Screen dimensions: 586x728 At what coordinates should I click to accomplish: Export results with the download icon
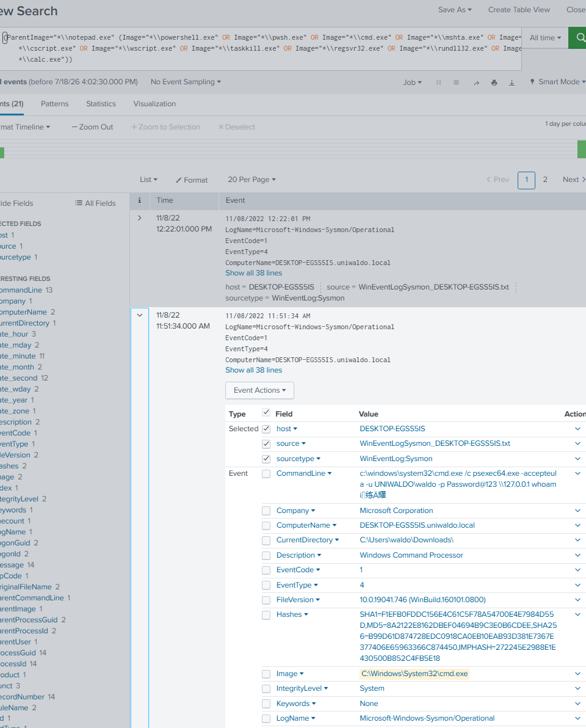point(512,82)
